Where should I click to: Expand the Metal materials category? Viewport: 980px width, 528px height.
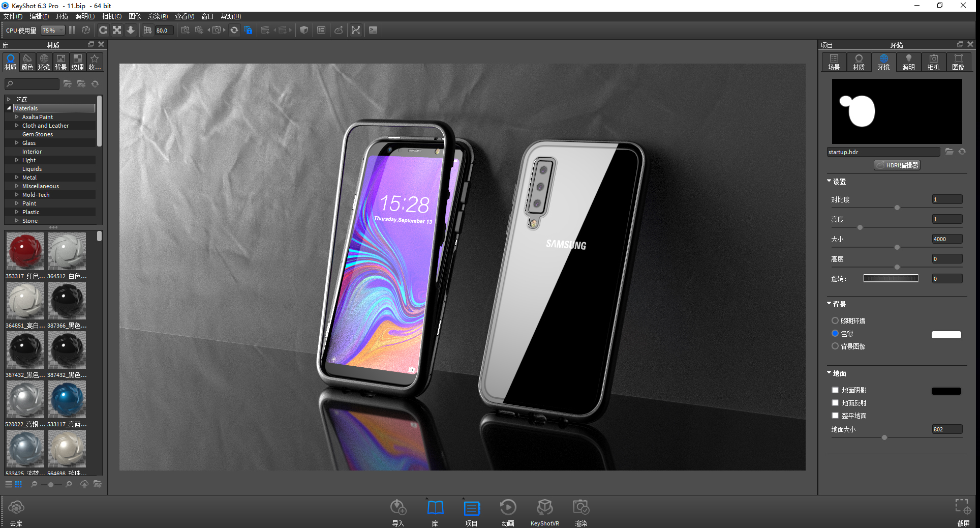point(16,177)
